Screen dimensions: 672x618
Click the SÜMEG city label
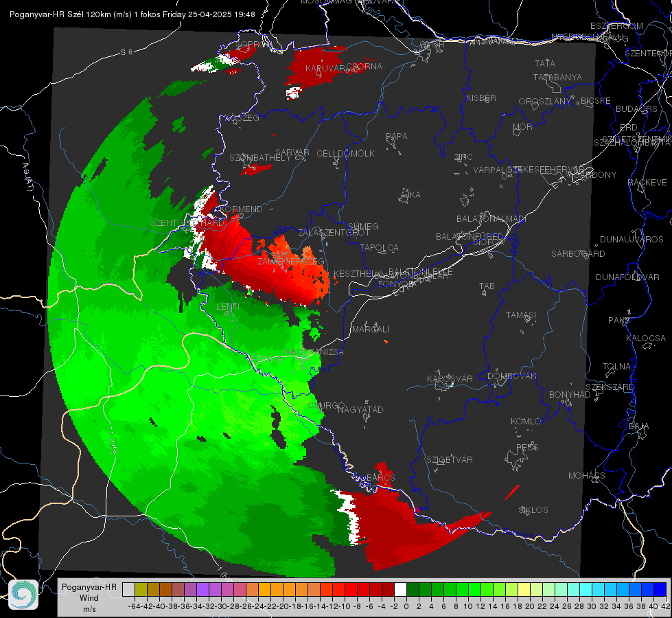click(x=363, y=226)
